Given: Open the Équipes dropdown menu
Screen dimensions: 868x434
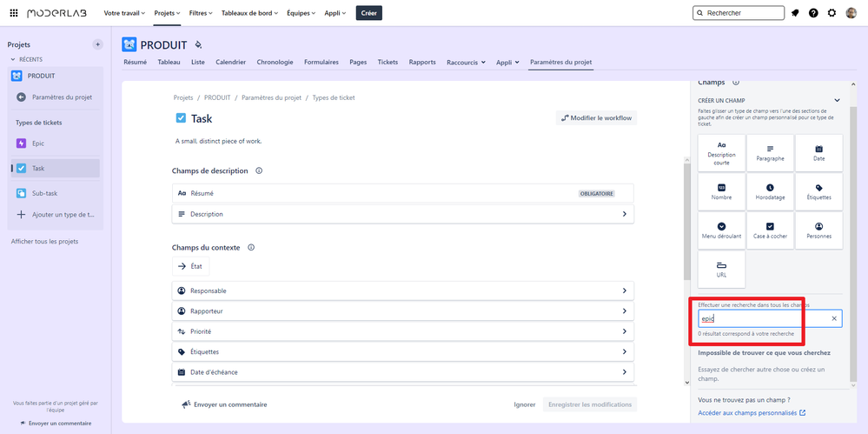Looking at the screenshot, I should pos(301,13).
